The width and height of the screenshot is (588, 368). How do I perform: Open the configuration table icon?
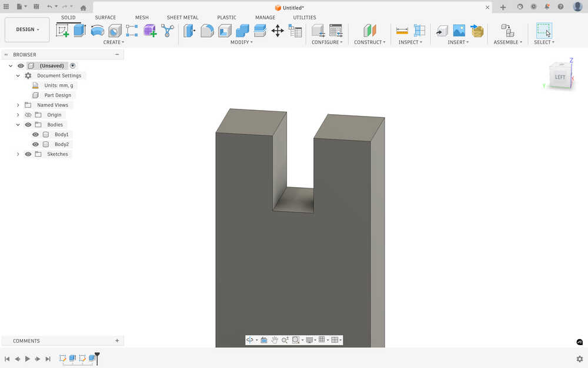(336, 31)
